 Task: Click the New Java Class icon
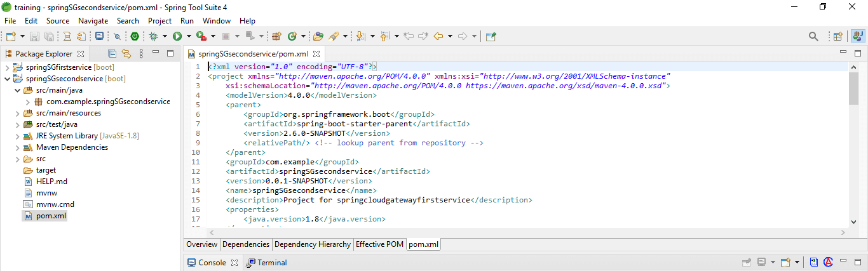coord(292,37)
